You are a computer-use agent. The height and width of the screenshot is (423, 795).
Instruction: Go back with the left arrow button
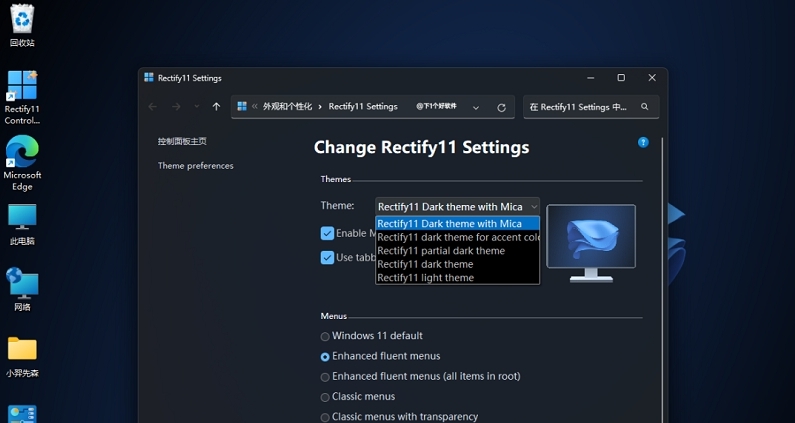[x=152, y=107]
